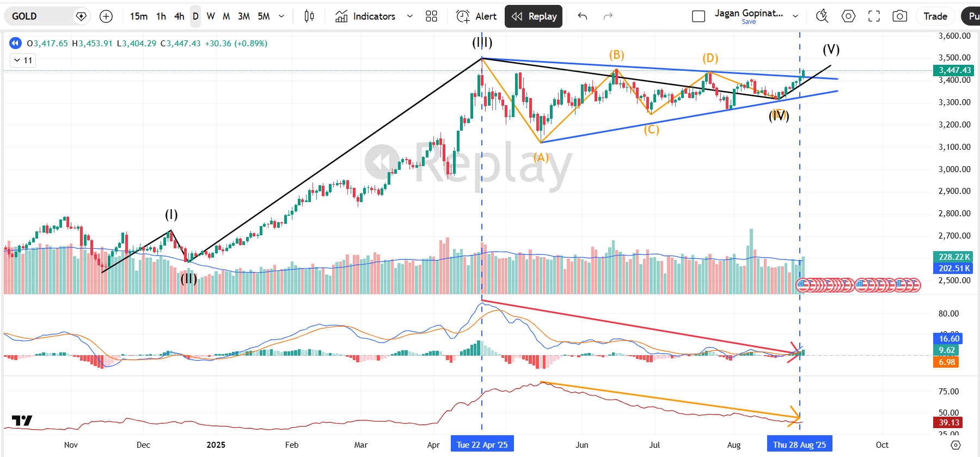Click the TradingView logo watermark

[x=22, y=421]
